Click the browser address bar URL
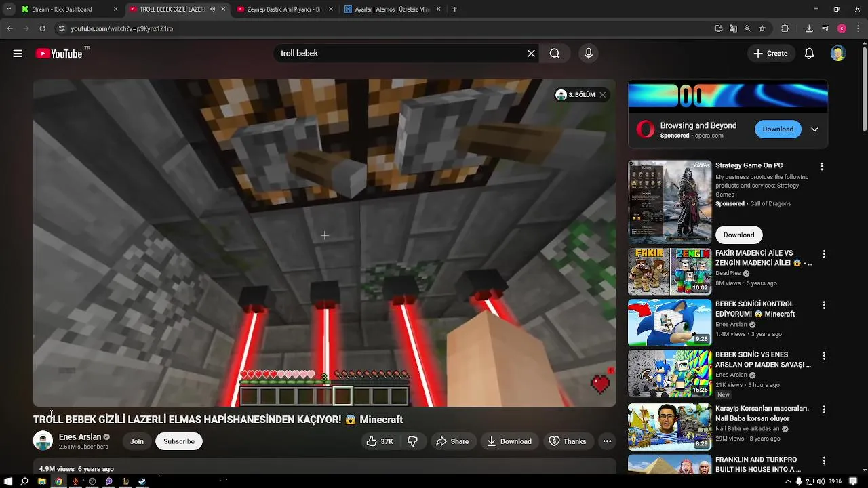This screenshot has height=488, width=868. pos(122,28)
